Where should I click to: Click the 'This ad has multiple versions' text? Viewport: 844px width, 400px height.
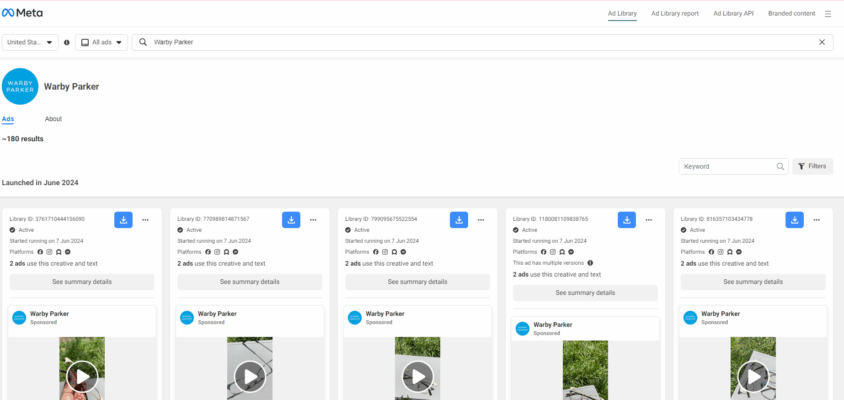click(548, 263)
